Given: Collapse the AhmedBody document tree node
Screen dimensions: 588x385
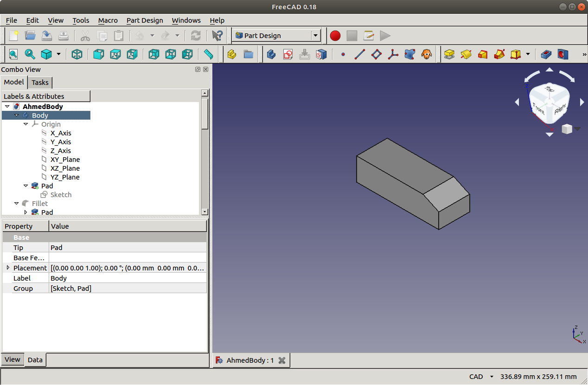Looking at the screenshot, I should [x=7, y=107].
